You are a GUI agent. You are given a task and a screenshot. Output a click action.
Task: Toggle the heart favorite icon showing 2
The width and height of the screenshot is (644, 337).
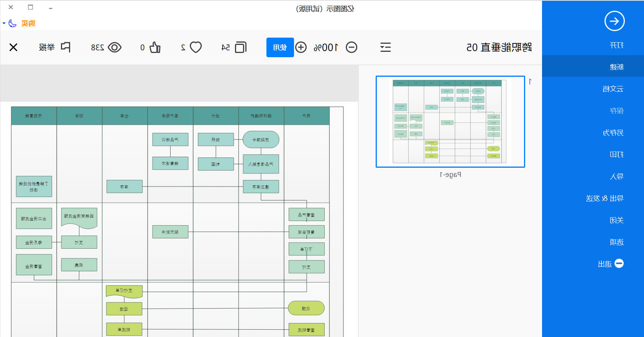(x=196, y=47)
